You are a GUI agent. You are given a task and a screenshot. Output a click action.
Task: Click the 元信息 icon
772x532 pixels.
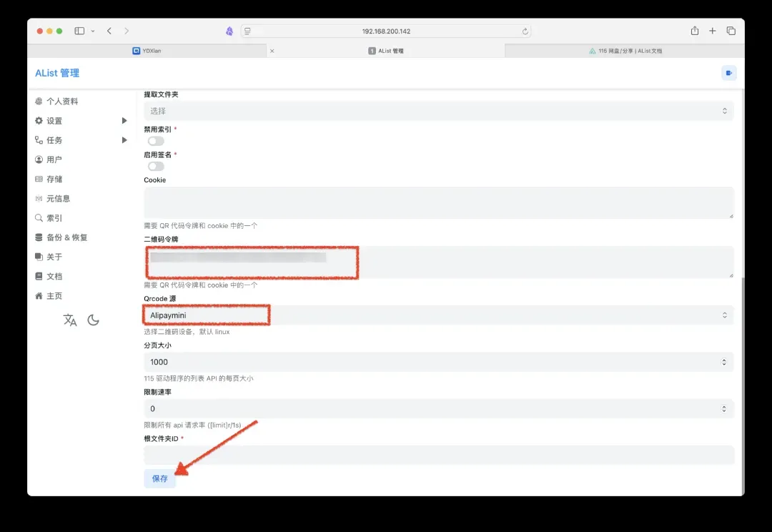(39, 199)
